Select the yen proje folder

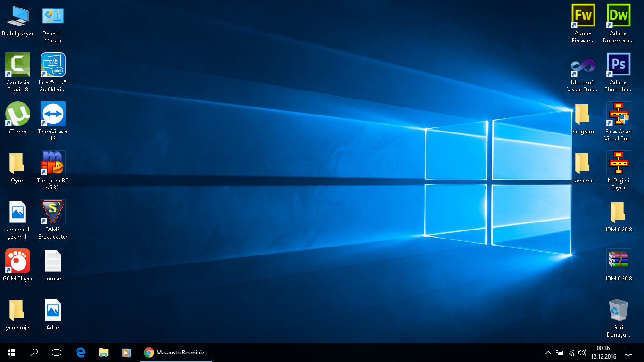coord(17,314)
